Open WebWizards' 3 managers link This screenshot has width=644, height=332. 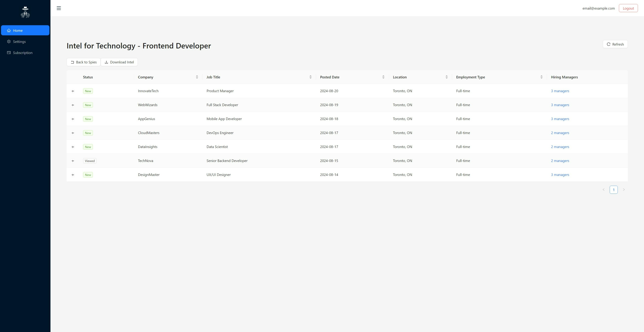(x=560, y=105)
